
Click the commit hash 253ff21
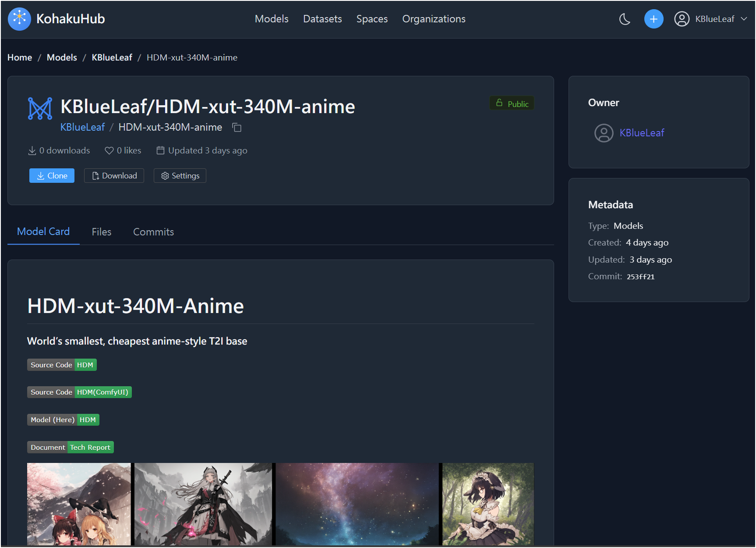coord(640,277)
